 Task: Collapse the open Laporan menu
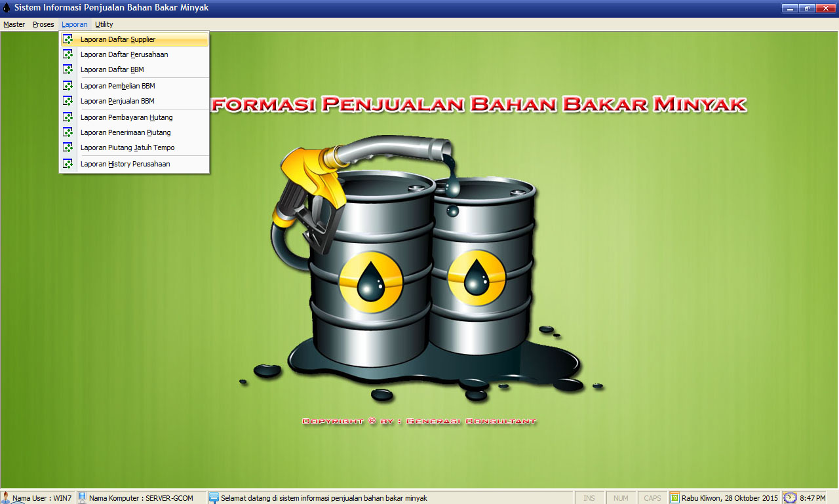[74, 24]
